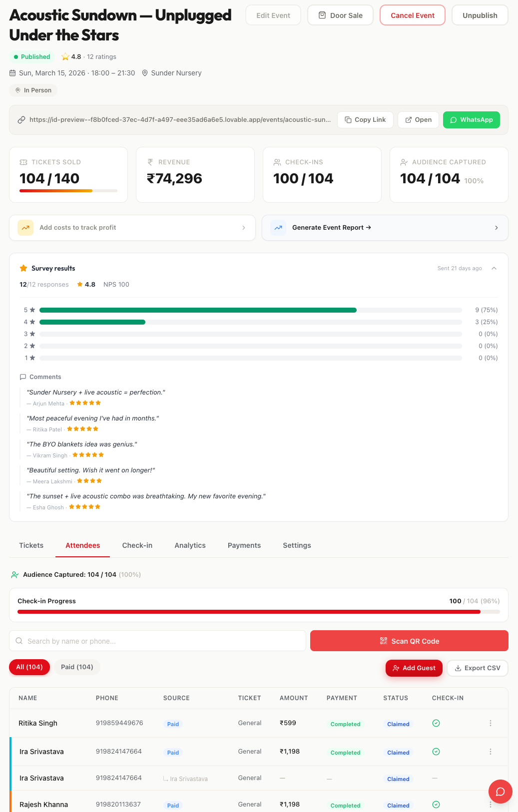Select the Paid (104) filter chip

click(x=77, y=667)
